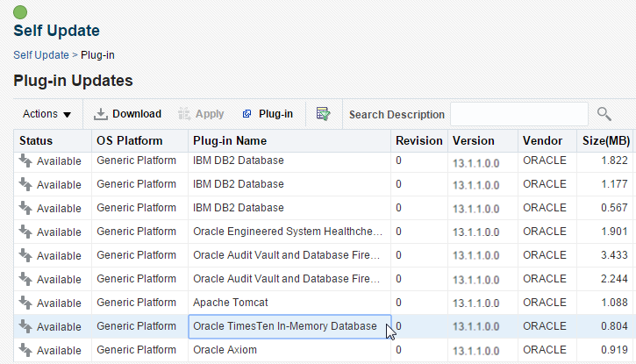Click the OS Platform column header
636x364 pixels.
130,140
